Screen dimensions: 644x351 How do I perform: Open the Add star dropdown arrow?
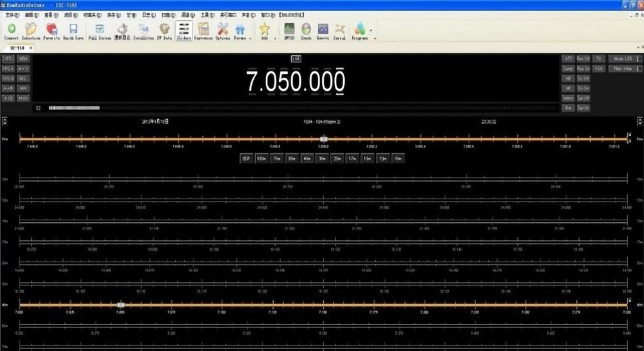click(275, 38)
